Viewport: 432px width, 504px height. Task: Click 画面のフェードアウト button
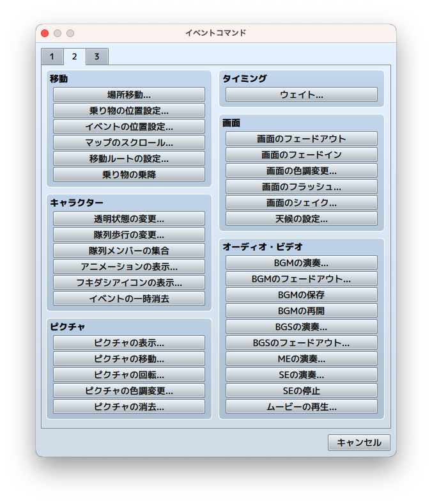point(302,139)
